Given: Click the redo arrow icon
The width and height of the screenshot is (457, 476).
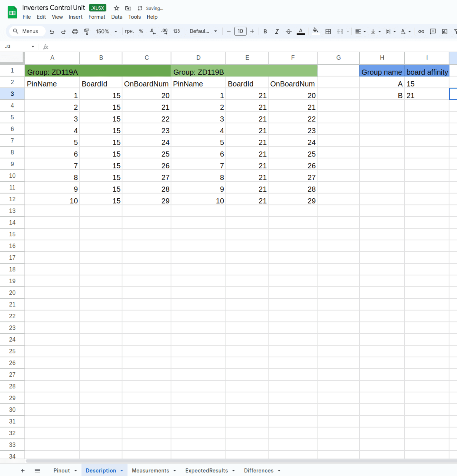Looking at the screenshot, I should click(63, 31).
